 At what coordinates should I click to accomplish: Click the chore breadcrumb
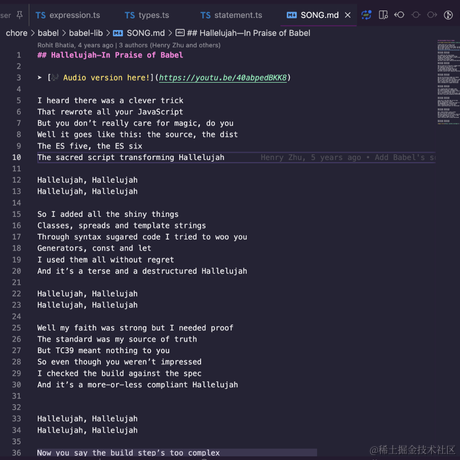point(17,33)
